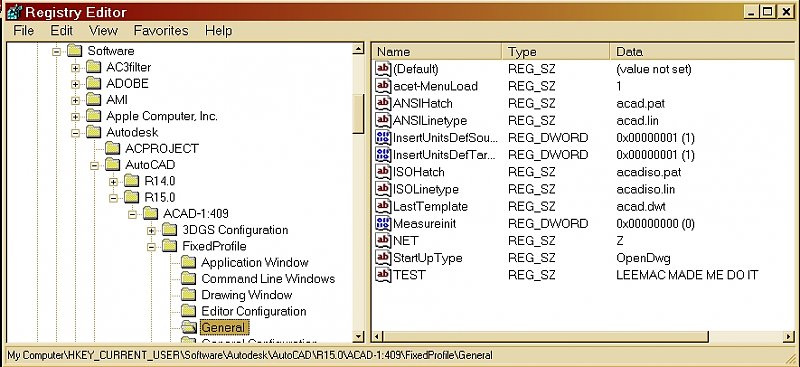This screenshot has height=367, width=800.
Task: Click the tree pane vertical scrollbar thumb
Action: [359, 113]
